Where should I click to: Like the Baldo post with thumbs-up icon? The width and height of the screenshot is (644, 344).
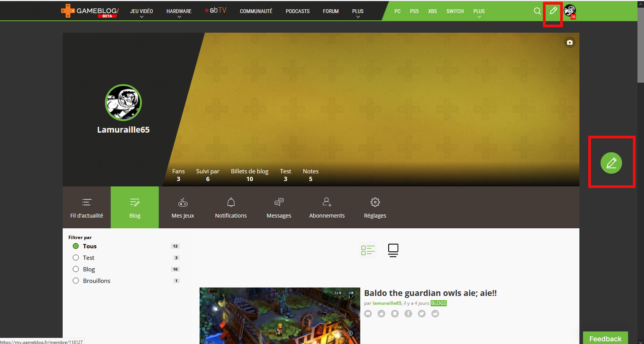pyautogui.click(x=381, y=314)
